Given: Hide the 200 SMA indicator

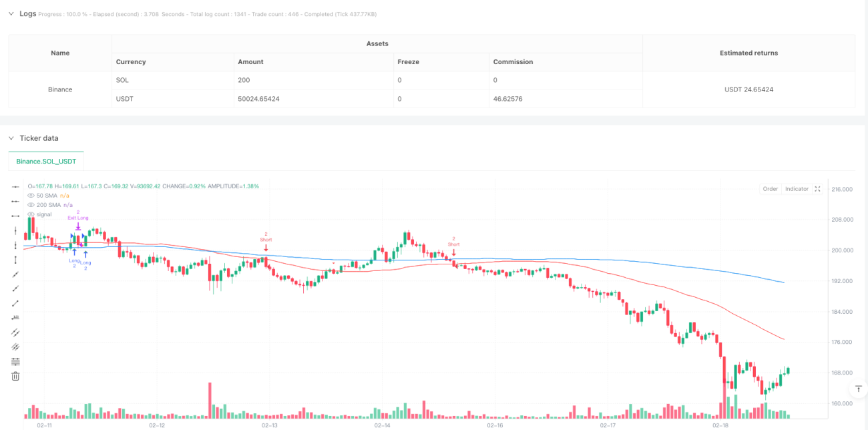Looking at the screenshot, I should pyautogui.click(x=31, y=205).
